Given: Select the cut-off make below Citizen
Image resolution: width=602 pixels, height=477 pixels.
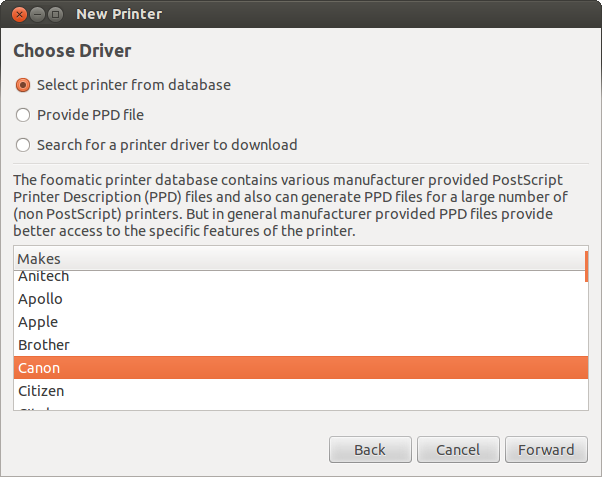Looking at the screenshot, I should pos(40,408).
